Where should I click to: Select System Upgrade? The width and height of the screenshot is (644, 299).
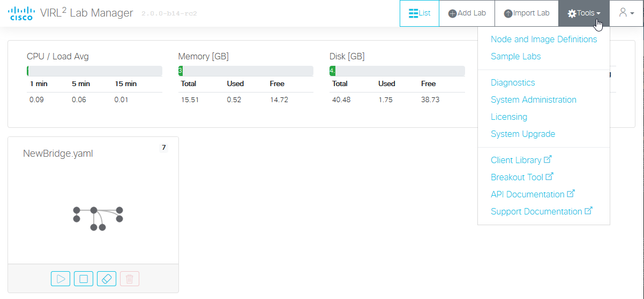(x=523, y=134)
